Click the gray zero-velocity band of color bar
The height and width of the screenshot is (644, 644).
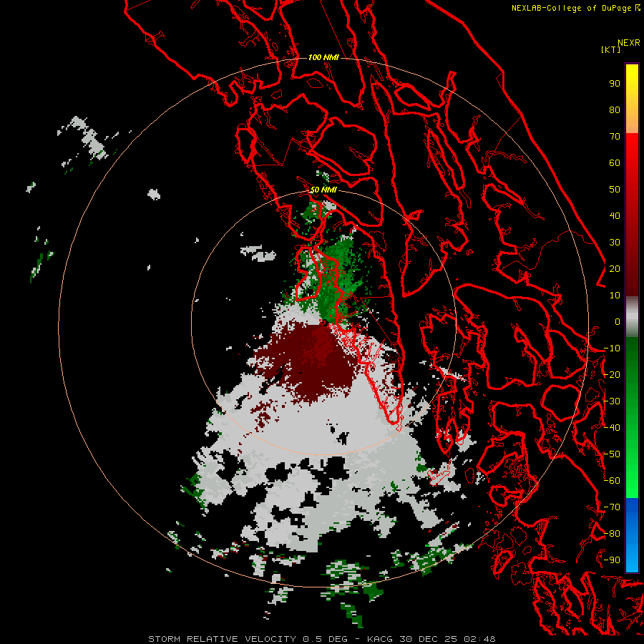(x=632, y=317)
